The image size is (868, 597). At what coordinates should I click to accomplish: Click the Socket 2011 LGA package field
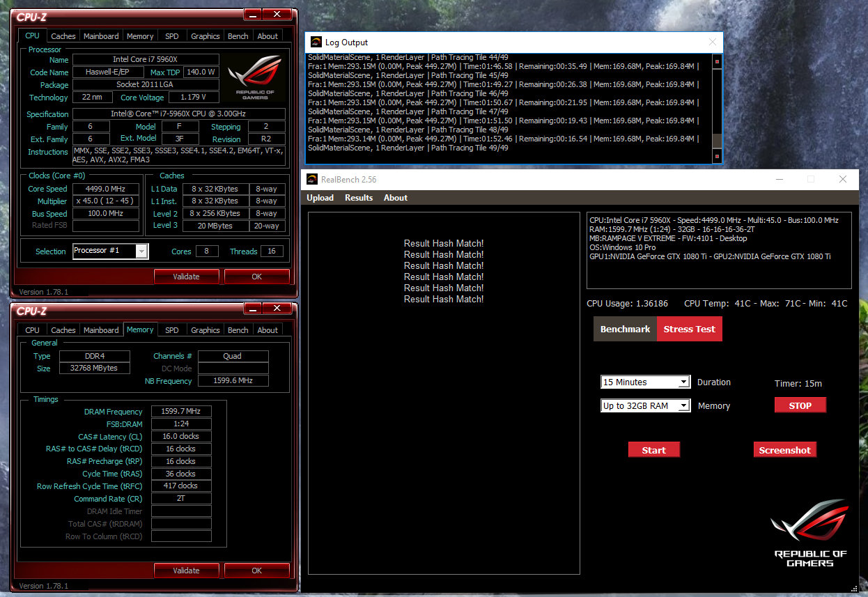click(x=146, y=84)
